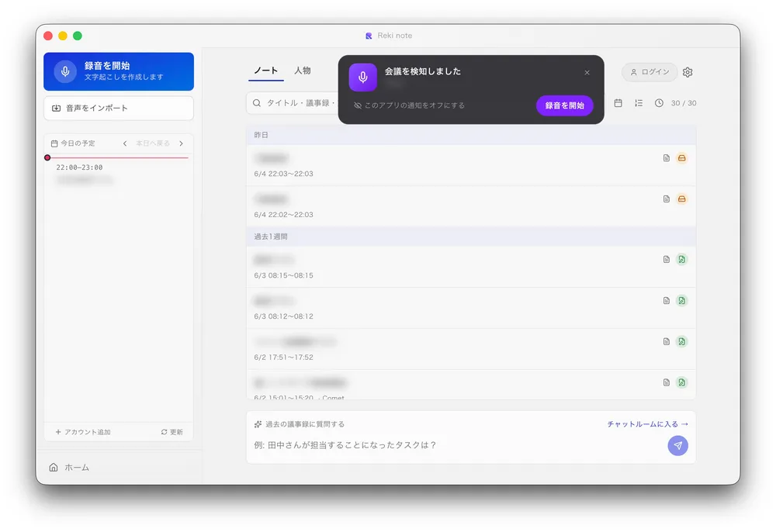Viewport: 776px width, 532px height.
Task: Focus the 例: 田中さんが担当する question input
Action: pos(458,445)
